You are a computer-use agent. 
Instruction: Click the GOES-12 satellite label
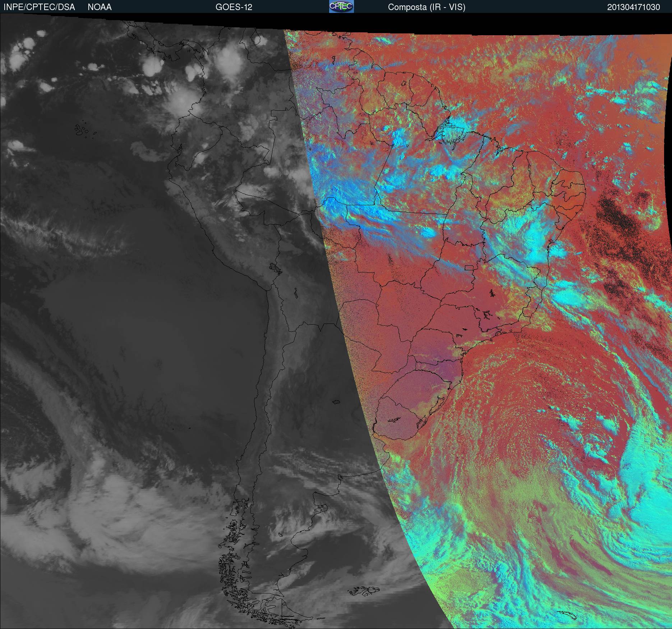point(234,7)
